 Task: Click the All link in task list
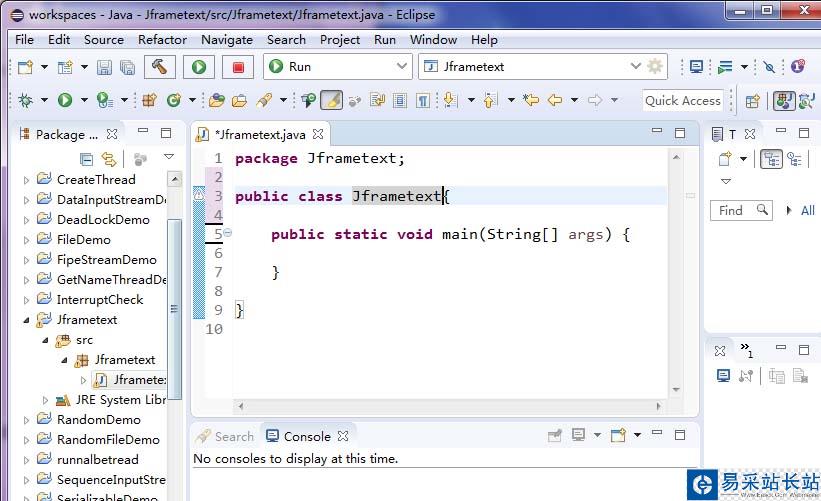pyautogui.click(x=807, y=210)
